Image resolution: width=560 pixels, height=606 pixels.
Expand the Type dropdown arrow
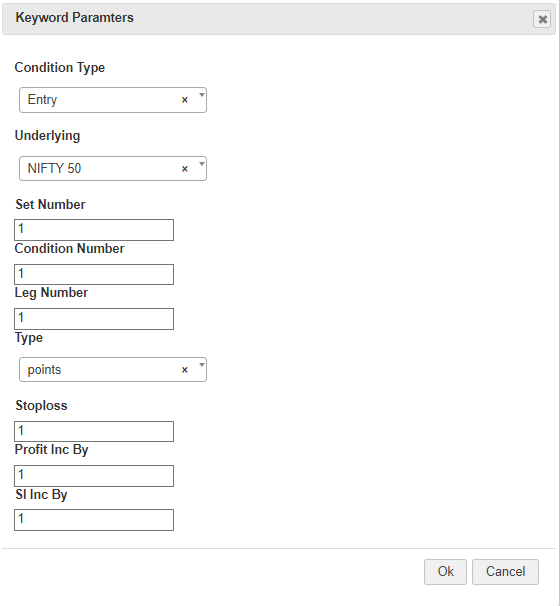point(201,364)
